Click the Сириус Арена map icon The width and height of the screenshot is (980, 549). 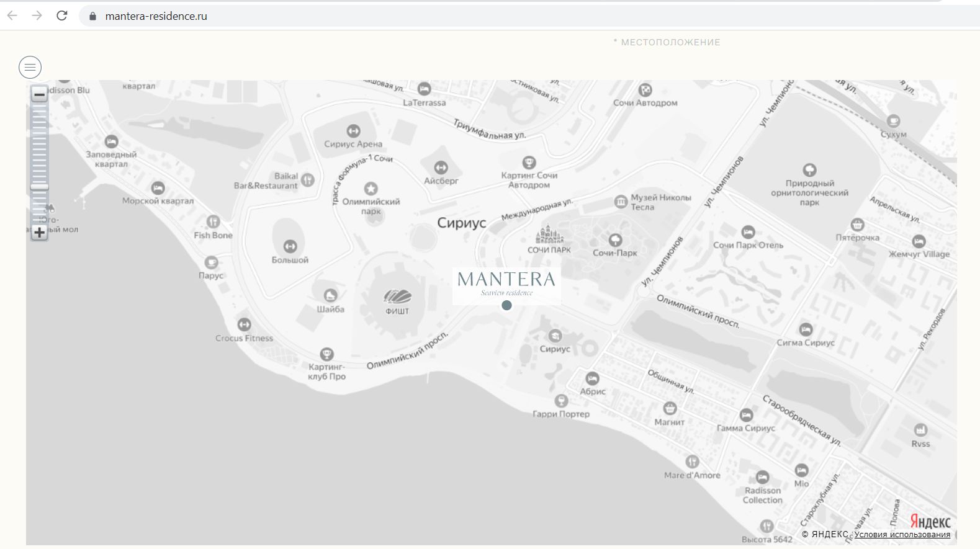click(353, 131)
